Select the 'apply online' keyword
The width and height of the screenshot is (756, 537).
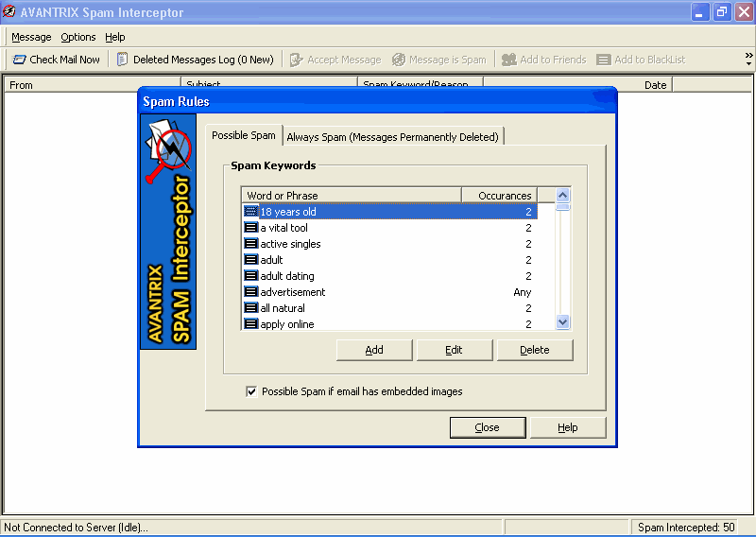pos(287,324)
